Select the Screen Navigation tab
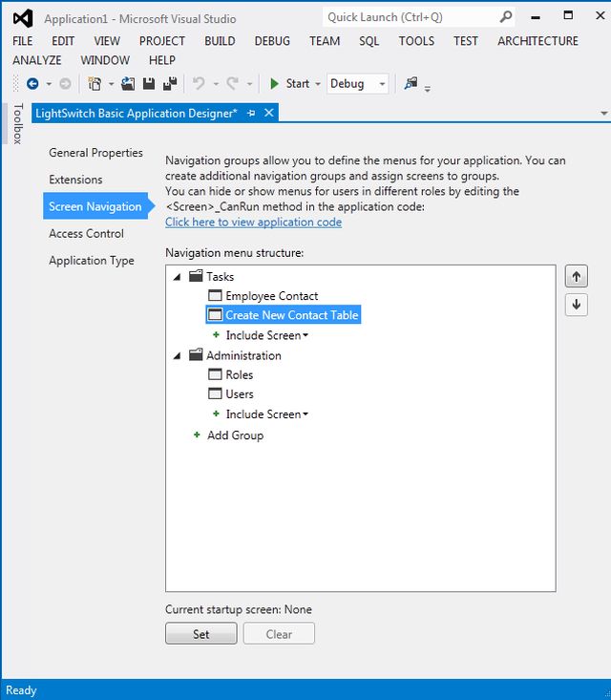The width and height of the screenshot is (611, 700). [x=95, y=206]
